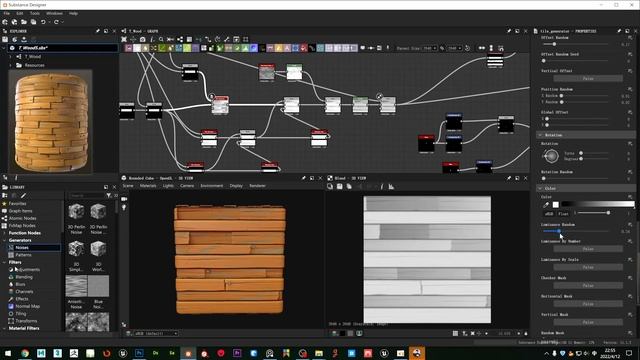Image resolution: width=640 pixels, height=360 pixels.
Task: Open the 3D view Environment menu
Action: pos(212,186)
